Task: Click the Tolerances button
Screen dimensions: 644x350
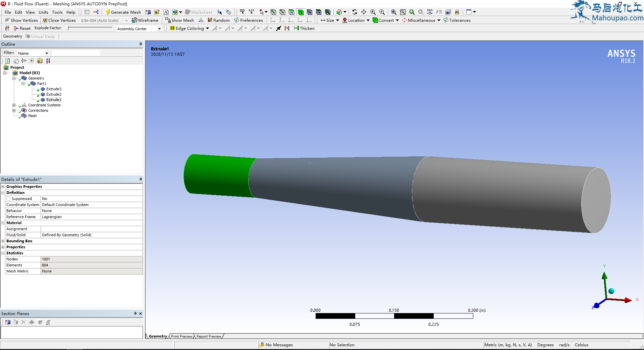Action: click(457, 20)
